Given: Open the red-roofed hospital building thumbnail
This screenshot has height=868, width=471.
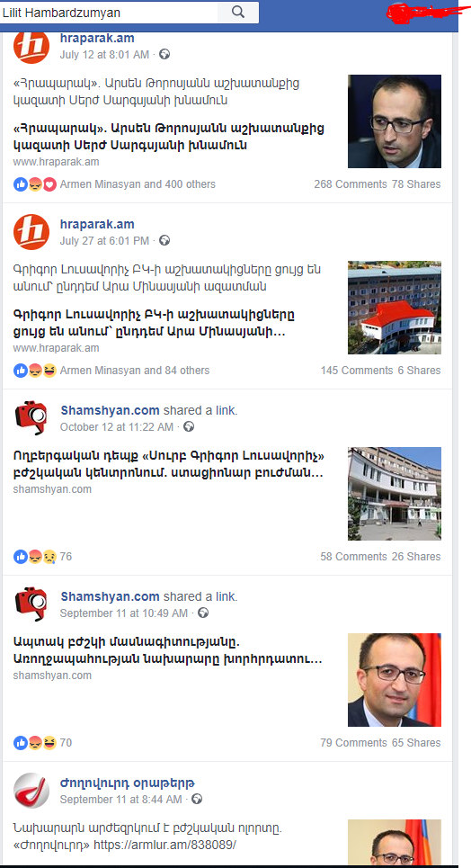Looking at the screenshot, I should (x=395, y=308).
